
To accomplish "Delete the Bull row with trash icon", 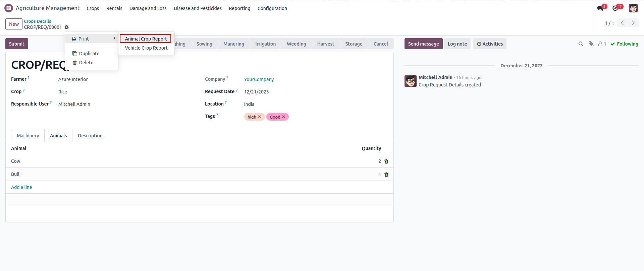I will (x=386, y=175).
